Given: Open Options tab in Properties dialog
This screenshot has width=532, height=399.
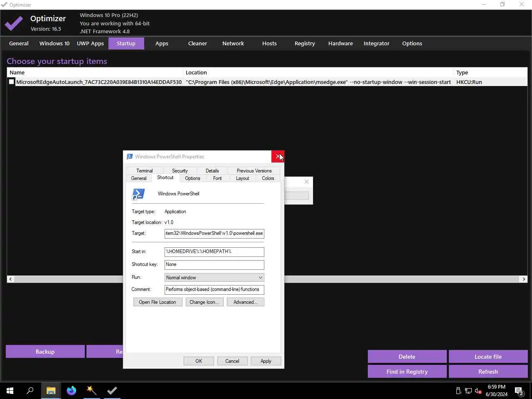Looking at the screenshot, I should point(192,178).
